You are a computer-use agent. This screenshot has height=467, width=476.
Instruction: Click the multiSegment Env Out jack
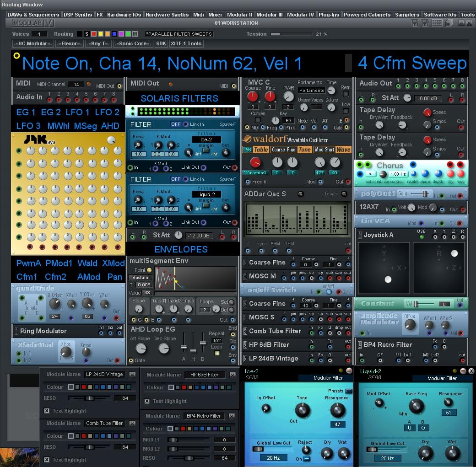coord(233,320)
